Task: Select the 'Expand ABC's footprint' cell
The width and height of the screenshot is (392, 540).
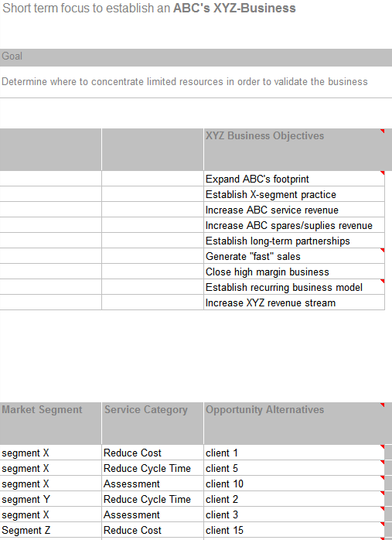Action: tap(295, 179)
